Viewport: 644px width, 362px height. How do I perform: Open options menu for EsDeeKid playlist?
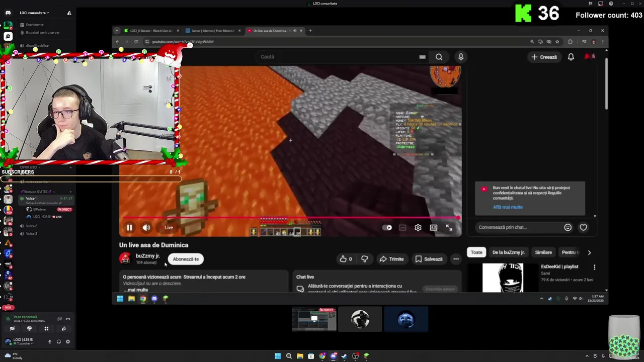[x=594, y=267]
